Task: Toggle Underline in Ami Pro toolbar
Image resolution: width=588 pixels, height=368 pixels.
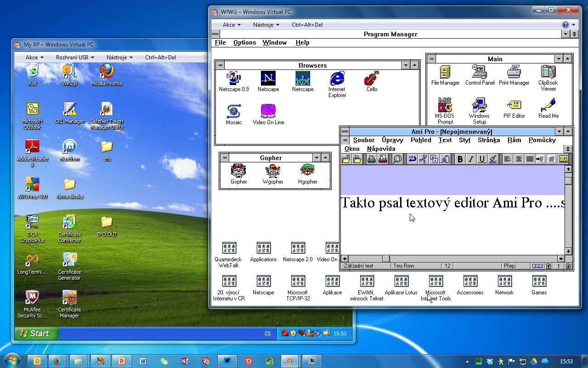Action: tap(482, 159)
